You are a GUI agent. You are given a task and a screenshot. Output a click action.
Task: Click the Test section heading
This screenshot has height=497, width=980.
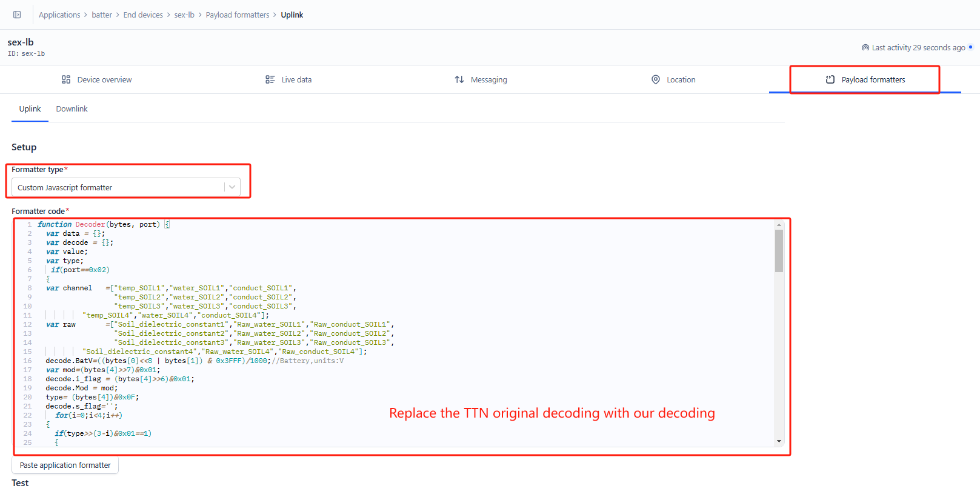(x=20, y=483)
